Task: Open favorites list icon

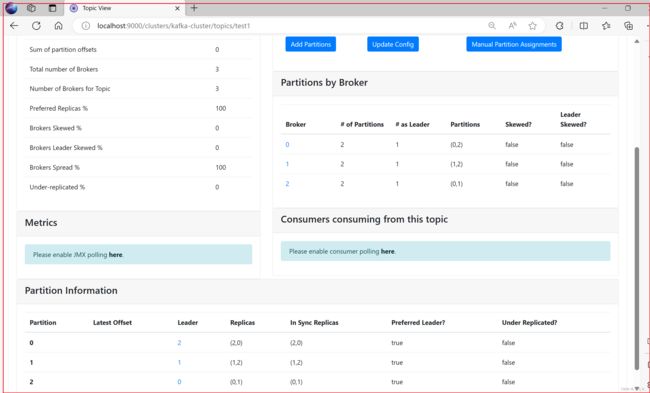Action: [606, 26]
